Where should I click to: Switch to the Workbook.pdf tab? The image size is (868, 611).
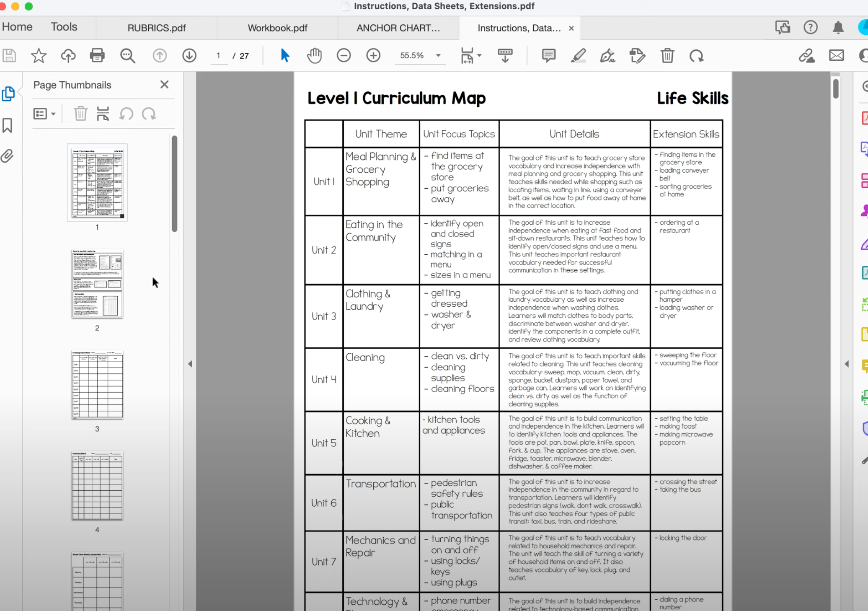pyautogui.click(x=277, y=28)
